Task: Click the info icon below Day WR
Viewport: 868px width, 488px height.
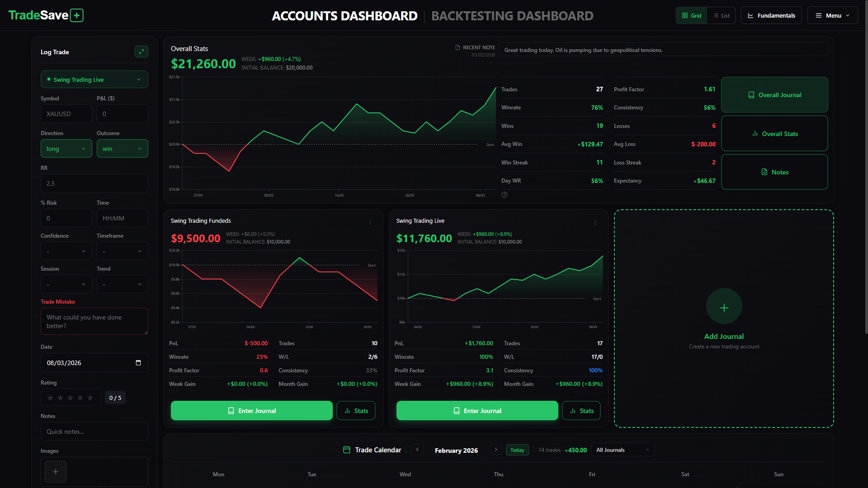Action: (x=505, y=195)
